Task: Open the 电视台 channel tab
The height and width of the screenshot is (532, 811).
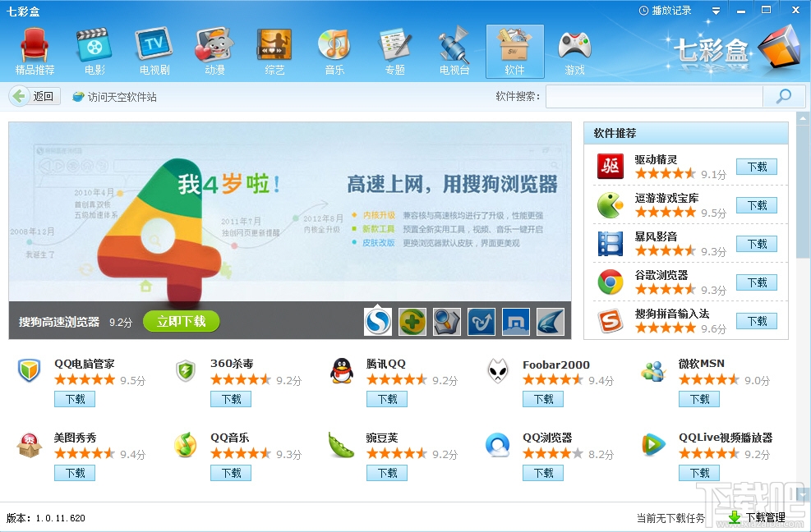Action: click(x=454, y=52)
